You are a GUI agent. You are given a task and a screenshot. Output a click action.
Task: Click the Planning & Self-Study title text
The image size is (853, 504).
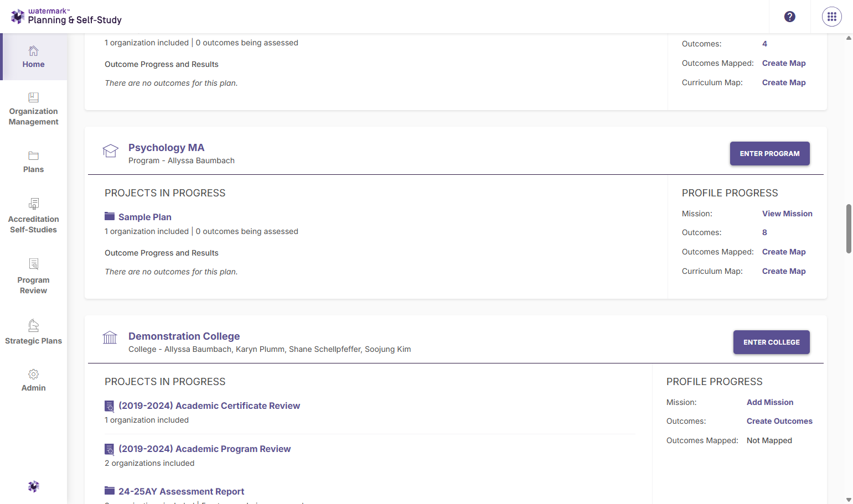75,20
